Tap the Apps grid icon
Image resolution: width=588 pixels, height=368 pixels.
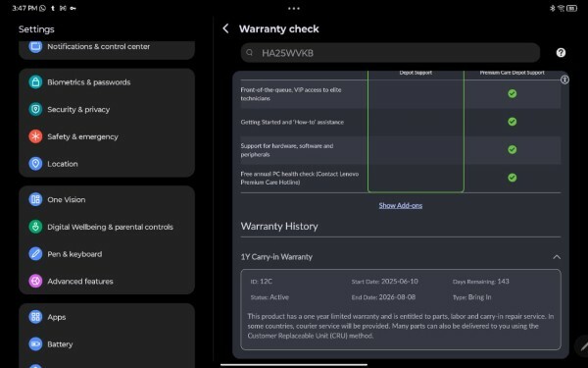pyautogui.click(x=35, y=317)
